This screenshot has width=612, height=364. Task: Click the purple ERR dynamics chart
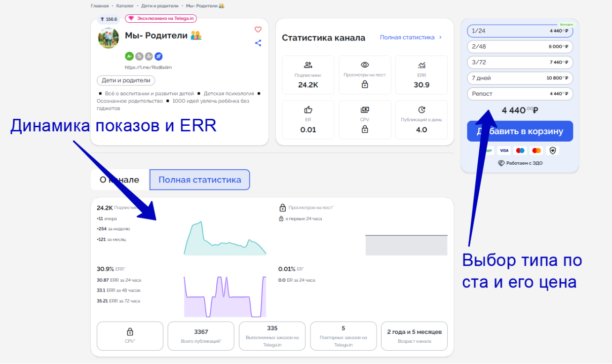pyautogui.click(x=225, y=296)
